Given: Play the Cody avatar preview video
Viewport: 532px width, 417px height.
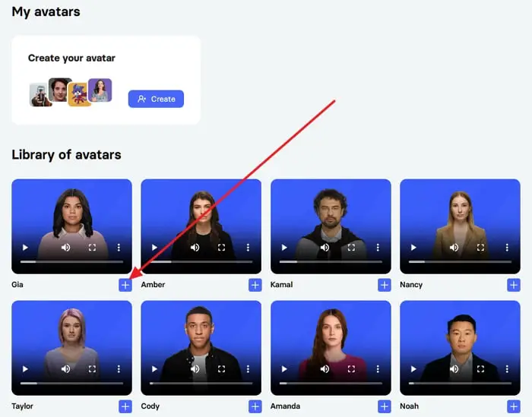Looking at the screenshot, I should click(155, 369).
